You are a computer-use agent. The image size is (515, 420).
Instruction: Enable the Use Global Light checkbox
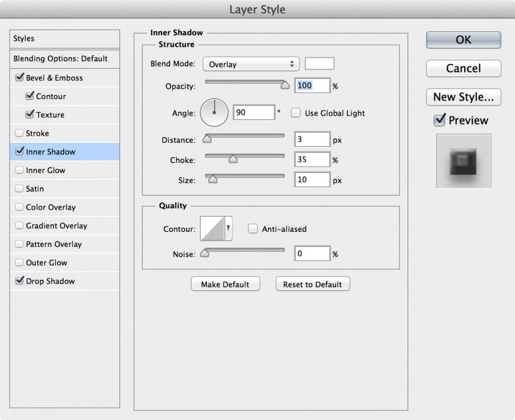[296, 113]
